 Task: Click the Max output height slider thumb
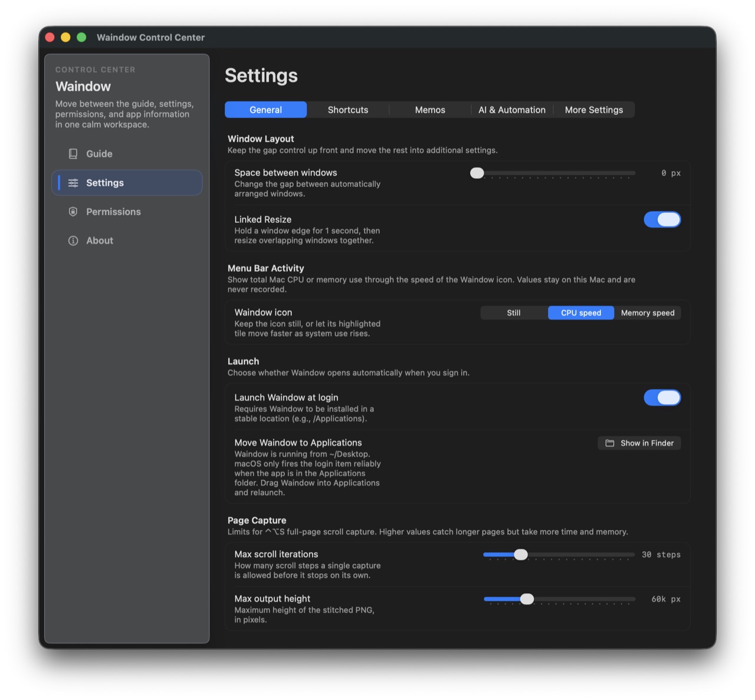(x=527, y=599)
